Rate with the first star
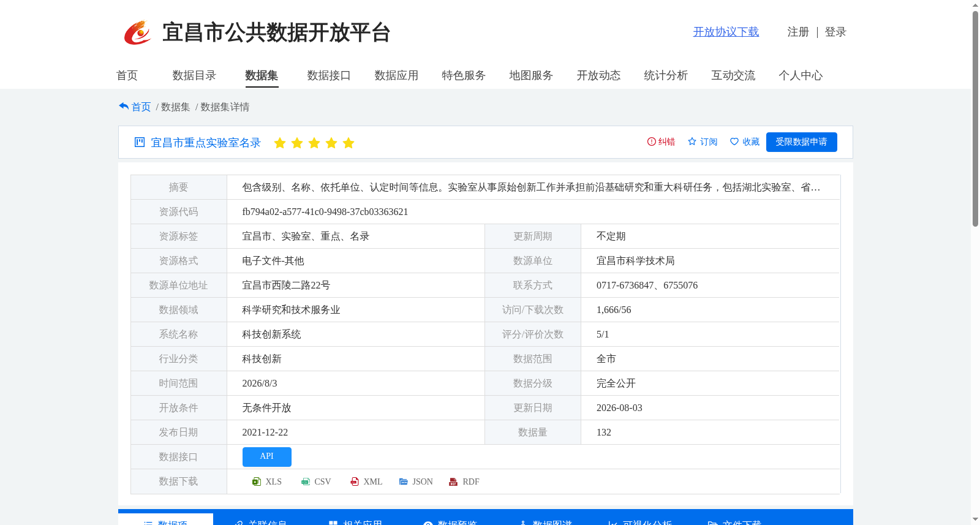Screen dimensions: 980x525 (x=280, y=143)
